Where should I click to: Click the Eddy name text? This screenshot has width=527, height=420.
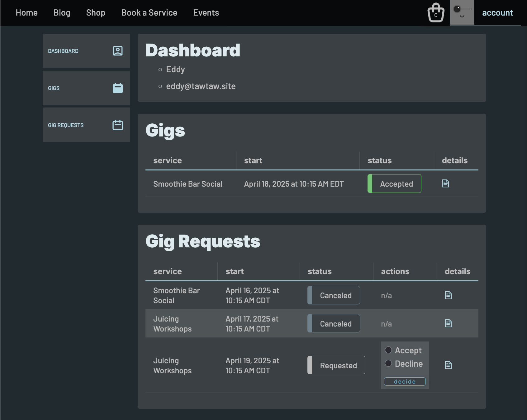(x=175, y=69)
